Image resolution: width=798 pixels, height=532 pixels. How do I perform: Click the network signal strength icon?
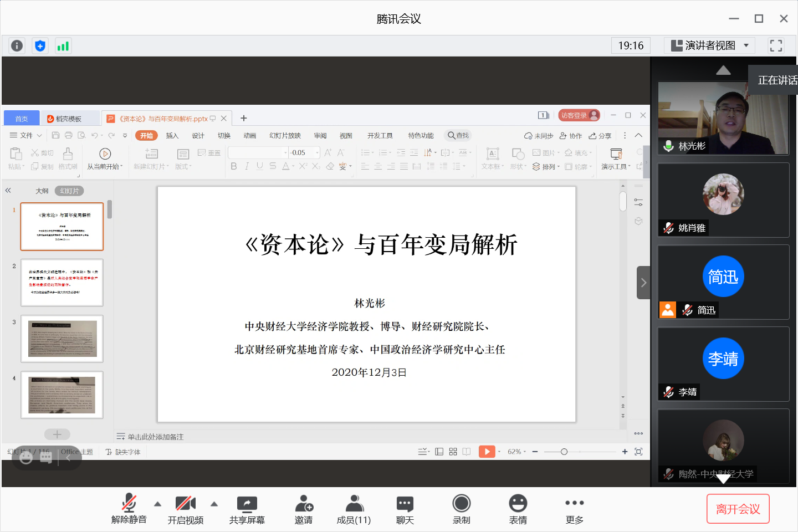(63, 46)
